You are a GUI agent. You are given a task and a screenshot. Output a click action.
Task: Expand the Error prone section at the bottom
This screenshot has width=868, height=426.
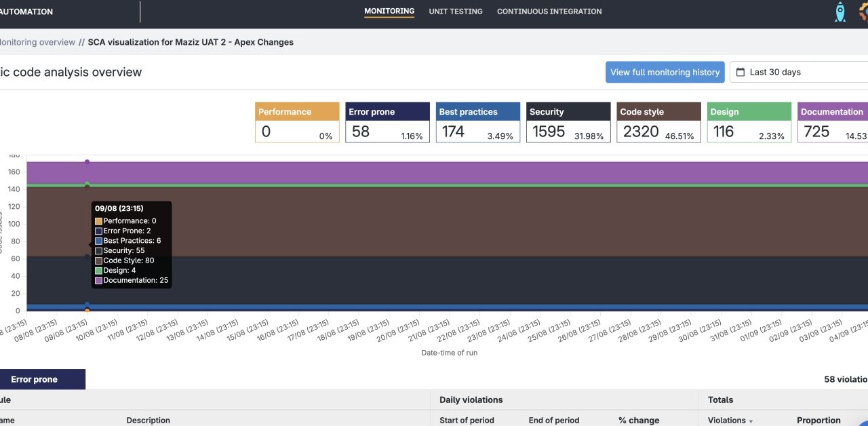[33, 379]
